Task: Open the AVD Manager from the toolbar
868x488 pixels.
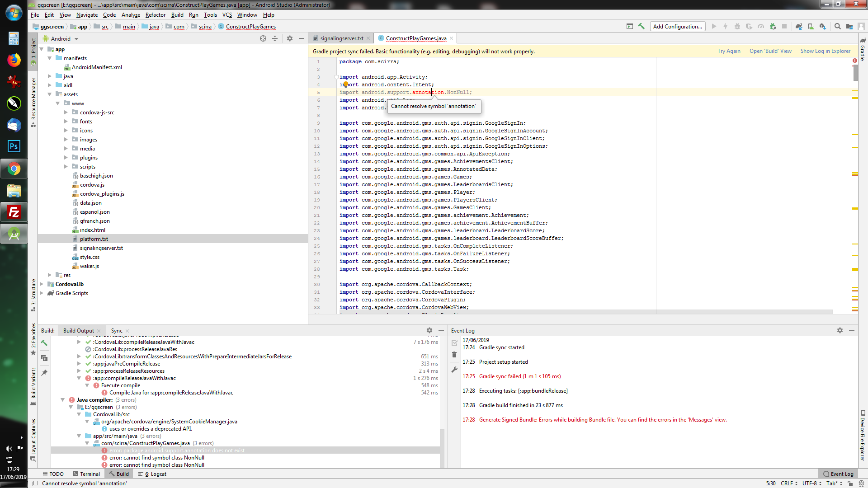Action: [811, 26]
